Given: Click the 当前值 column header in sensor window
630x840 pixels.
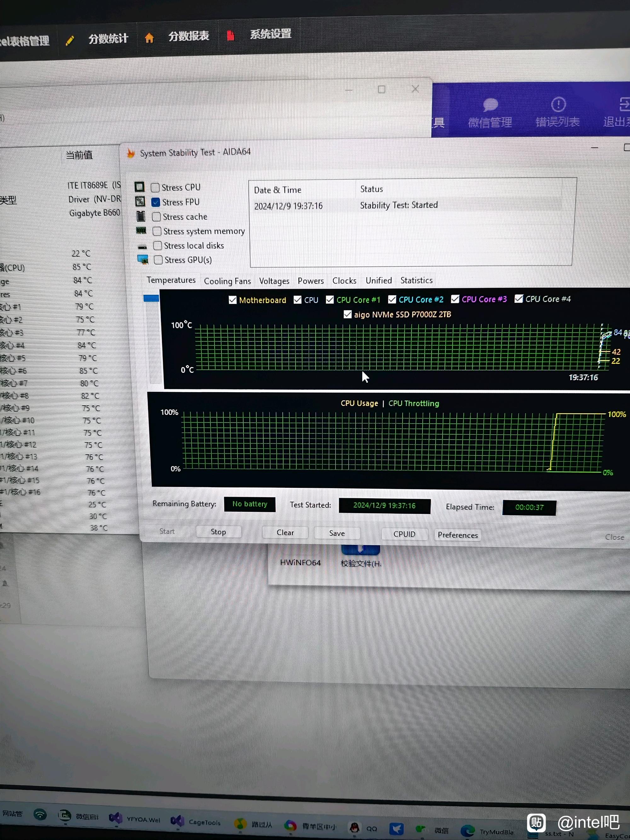Looking at the screenshot, I should pyautogui.click(x=79, y=155).
